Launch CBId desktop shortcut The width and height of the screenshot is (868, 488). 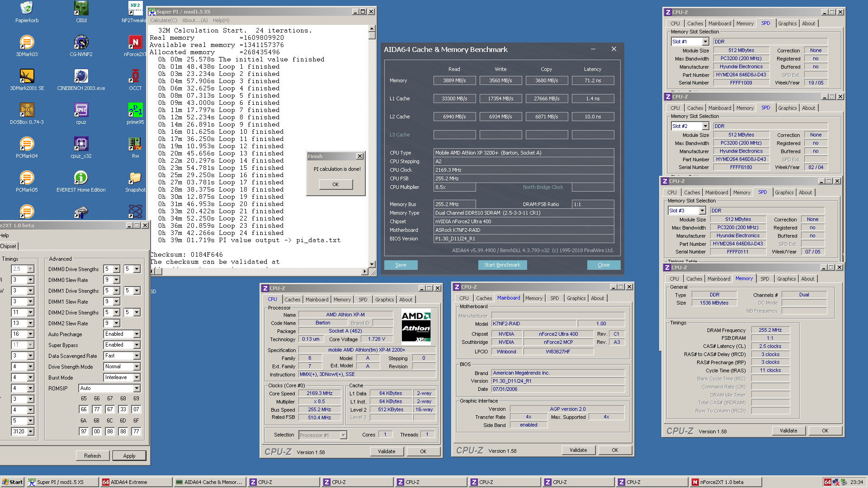click(81, 12)
